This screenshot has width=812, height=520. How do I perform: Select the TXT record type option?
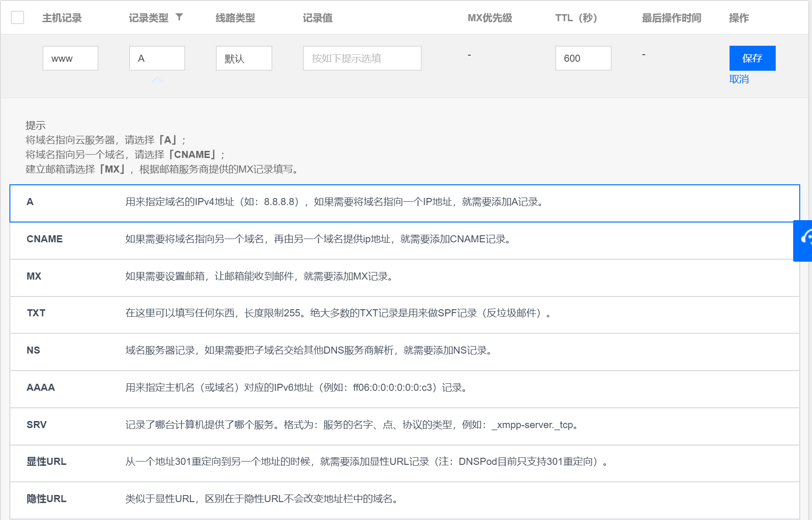(405, 315)
